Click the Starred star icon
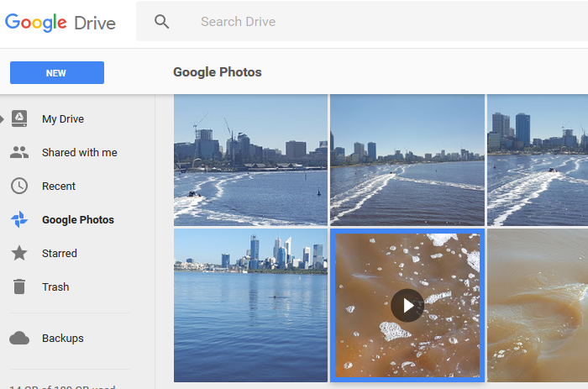The height and width of the screenshot is (389, 588). [19, 253]
